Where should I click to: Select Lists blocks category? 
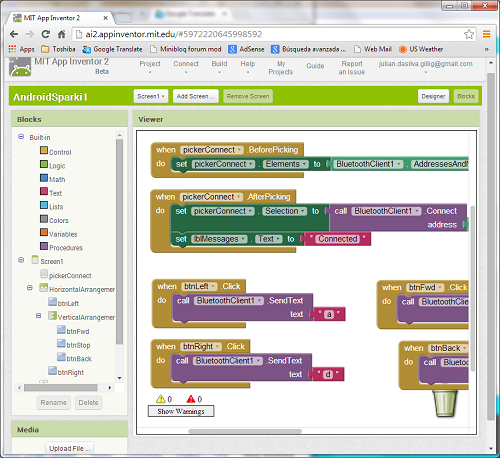[52, 206]
